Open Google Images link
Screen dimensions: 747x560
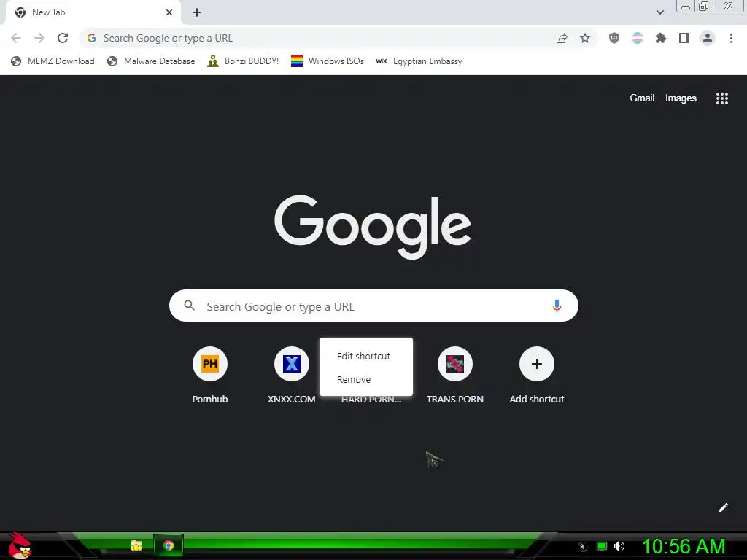click(x=681, y=98)
